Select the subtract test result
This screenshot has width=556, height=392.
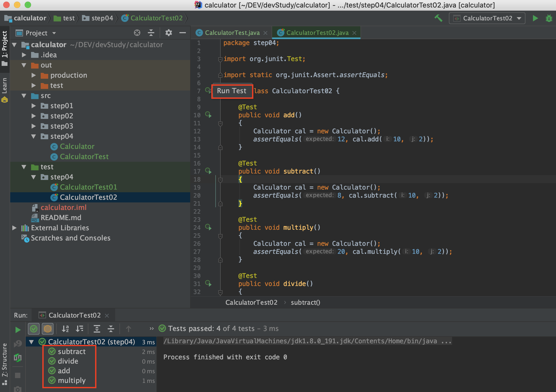(72, 351)
